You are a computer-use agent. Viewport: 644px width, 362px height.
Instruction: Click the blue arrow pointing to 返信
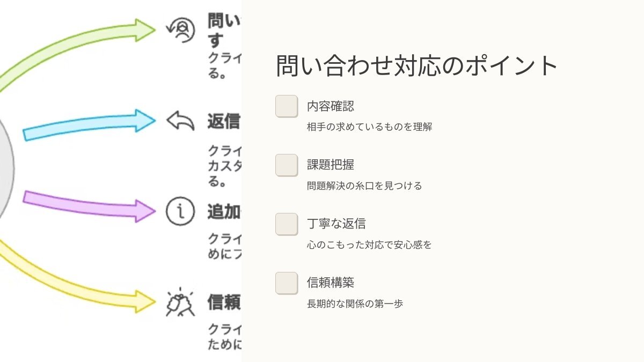coord(89,125)
